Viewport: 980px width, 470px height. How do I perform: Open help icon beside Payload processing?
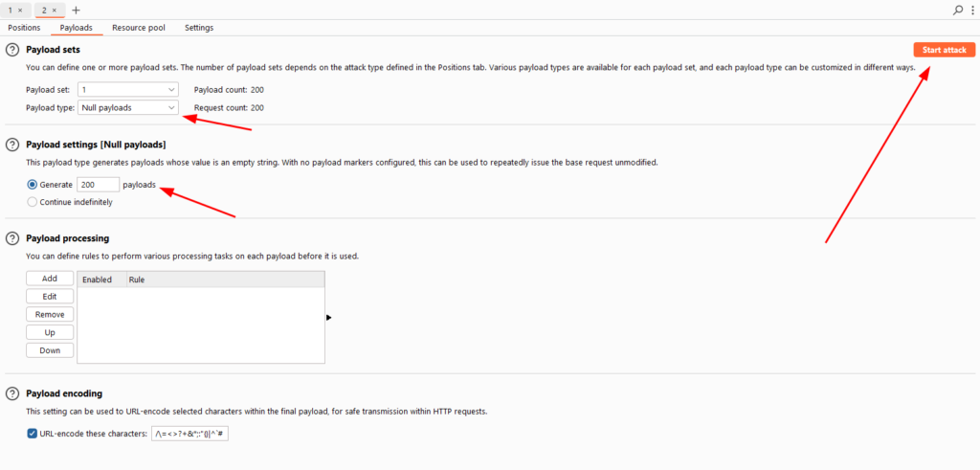(11, 238)
